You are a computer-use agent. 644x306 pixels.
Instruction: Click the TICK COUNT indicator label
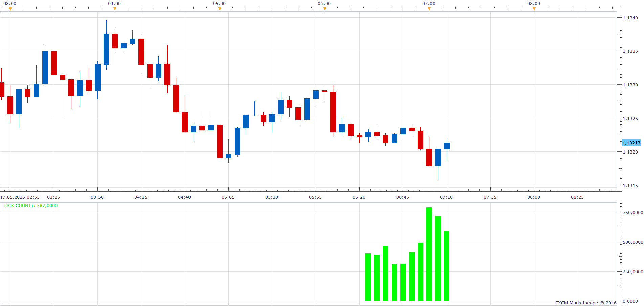click(30, 206)
